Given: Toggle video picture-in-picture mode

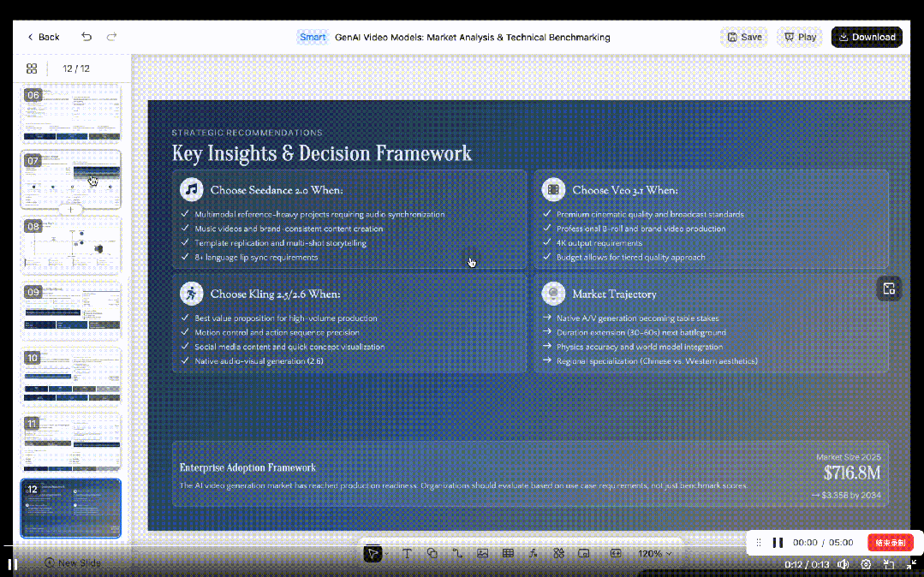Looking at the screenshot, I should (889, 564).
